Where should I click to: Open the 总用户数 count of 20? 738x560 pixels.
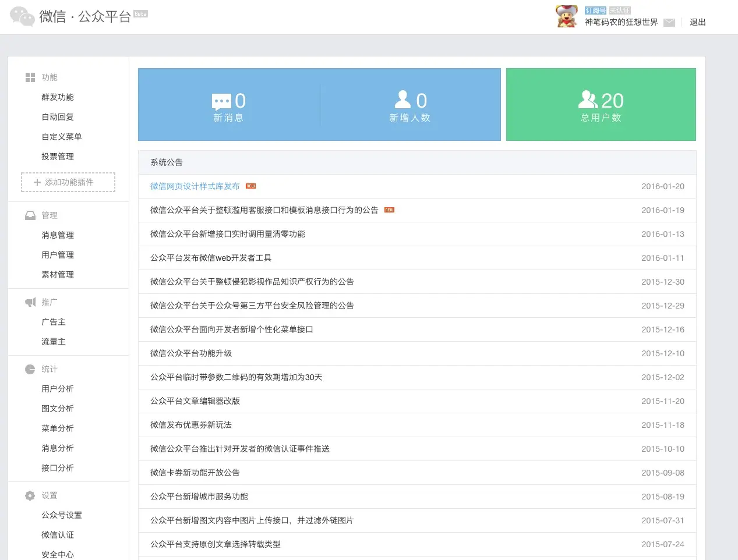612,101
